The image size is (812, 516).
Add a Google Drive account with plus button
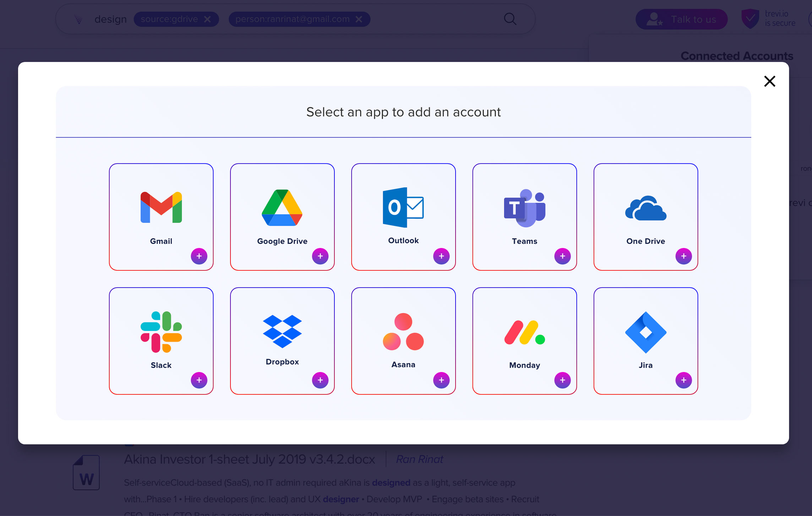(320, 256)
